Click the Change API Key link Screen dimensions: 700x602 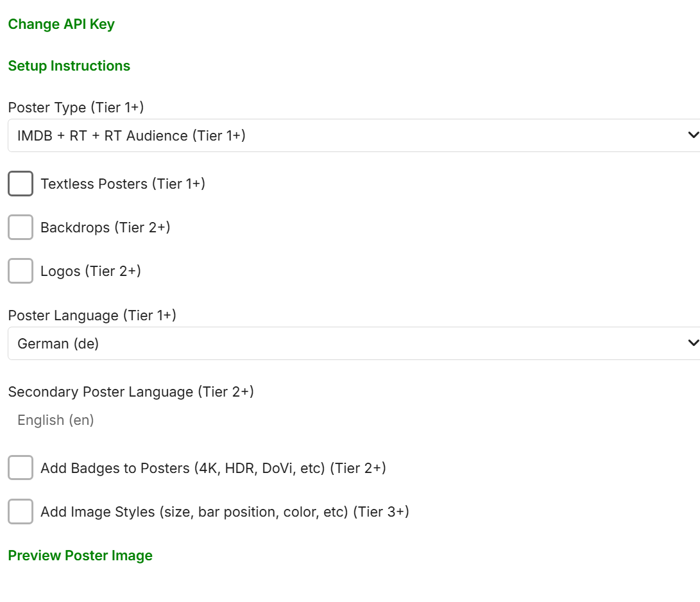(61, 24)
